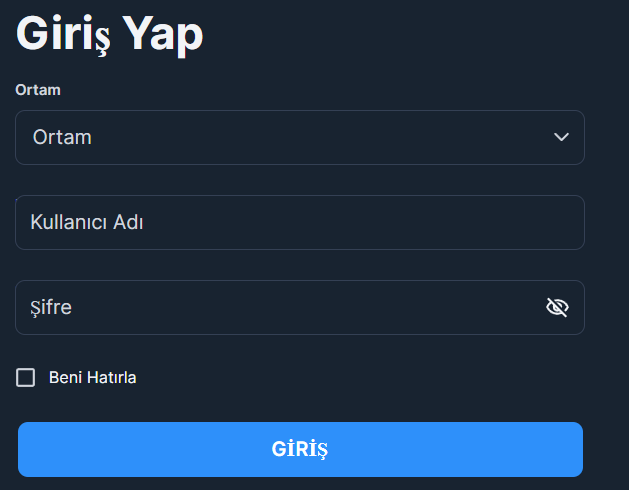Show password using the eye-slash icon
The width and height of the screenshot is (629, 490).
[x=557, y=307]
